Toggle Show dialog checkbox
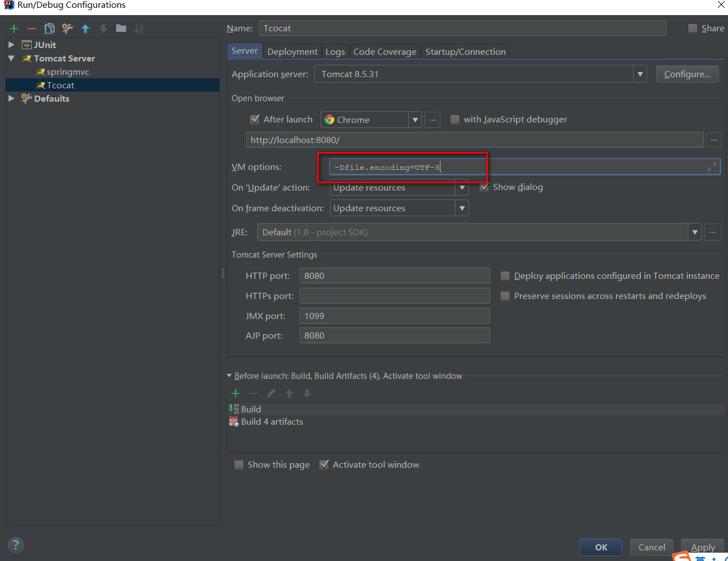Screen dimensions: 728x561 click(484, 187)
